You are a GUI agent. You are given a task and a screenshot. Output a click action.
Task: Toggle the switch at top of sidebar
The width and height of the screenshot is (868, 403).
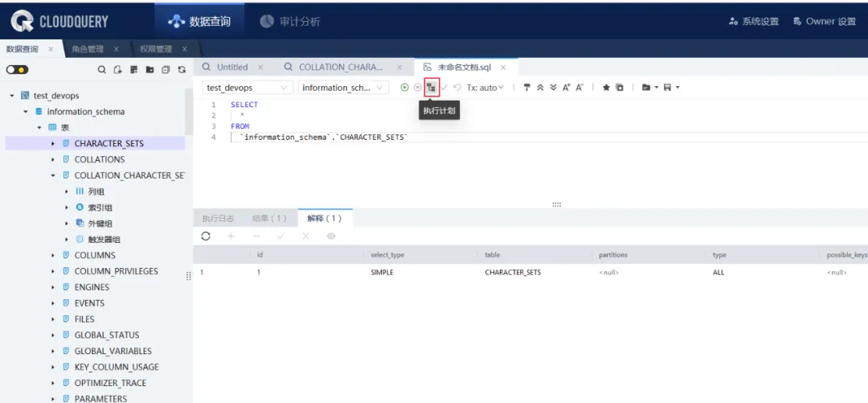17,70
